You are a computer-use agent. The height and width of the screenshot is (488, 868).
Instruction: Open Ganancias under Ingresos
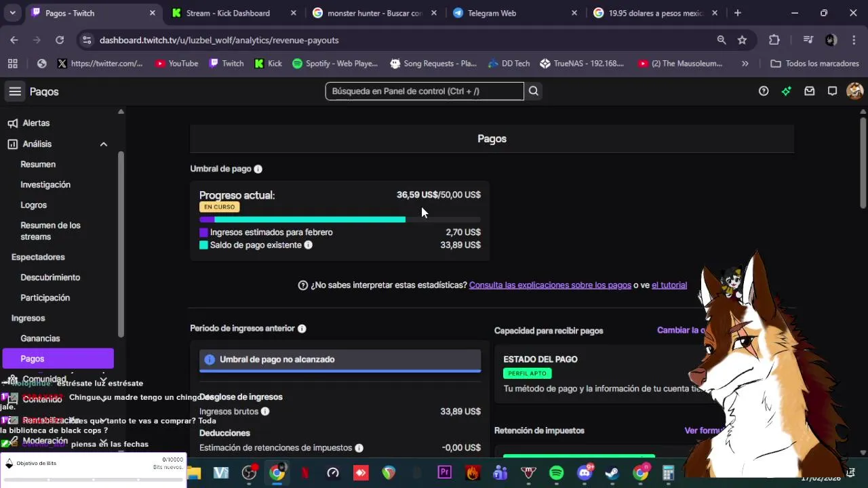(40, 338)
